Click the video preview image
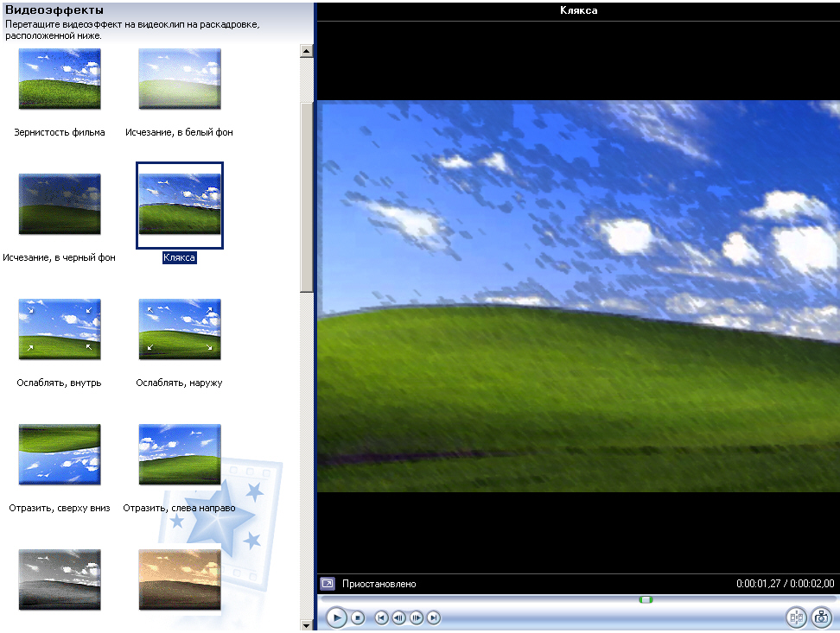Screen dimensions: 840x633 click(578, 296)
